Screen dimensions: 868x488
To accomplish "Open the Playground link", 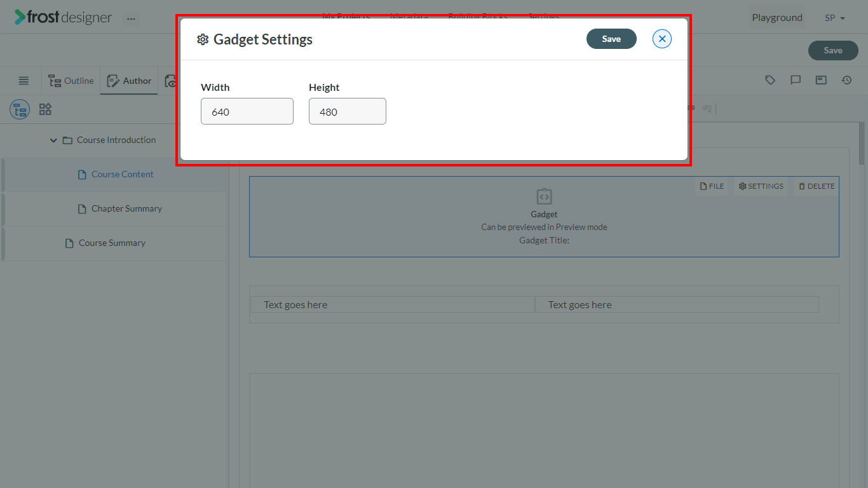I will 777,18.
